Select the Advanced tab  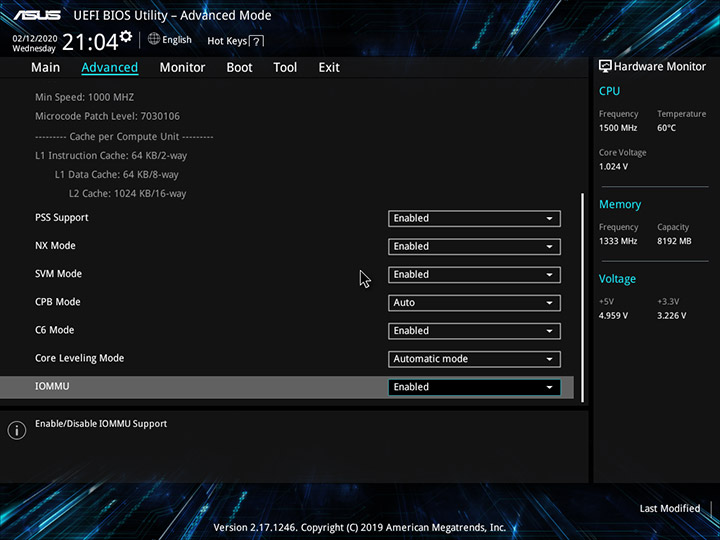click(x=110, y=68)
